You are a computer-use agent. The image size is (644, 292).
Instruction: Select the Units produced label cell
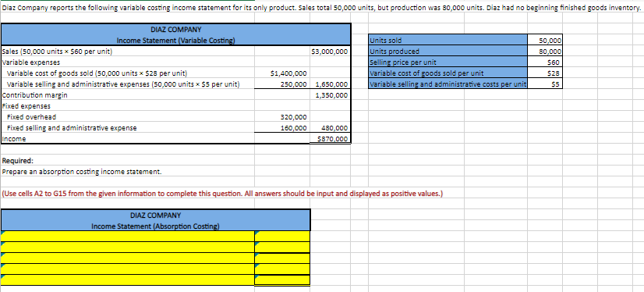coord(448,52)
